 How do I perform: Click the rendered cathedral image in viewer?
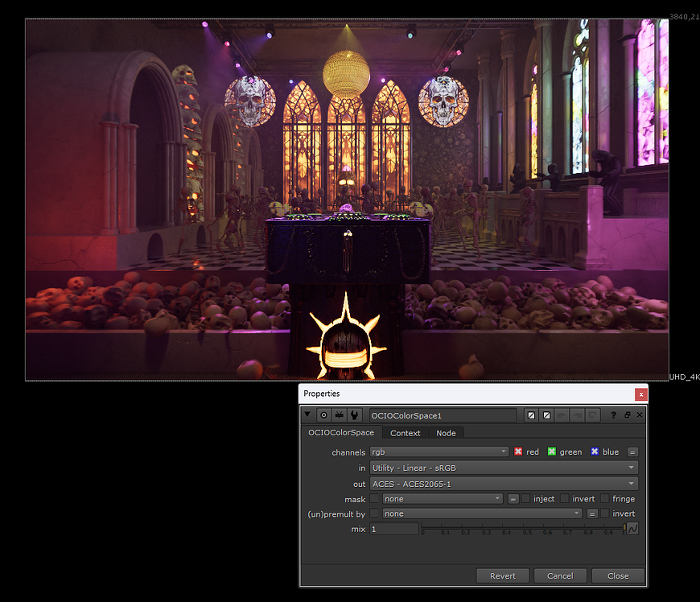[347, 200]
